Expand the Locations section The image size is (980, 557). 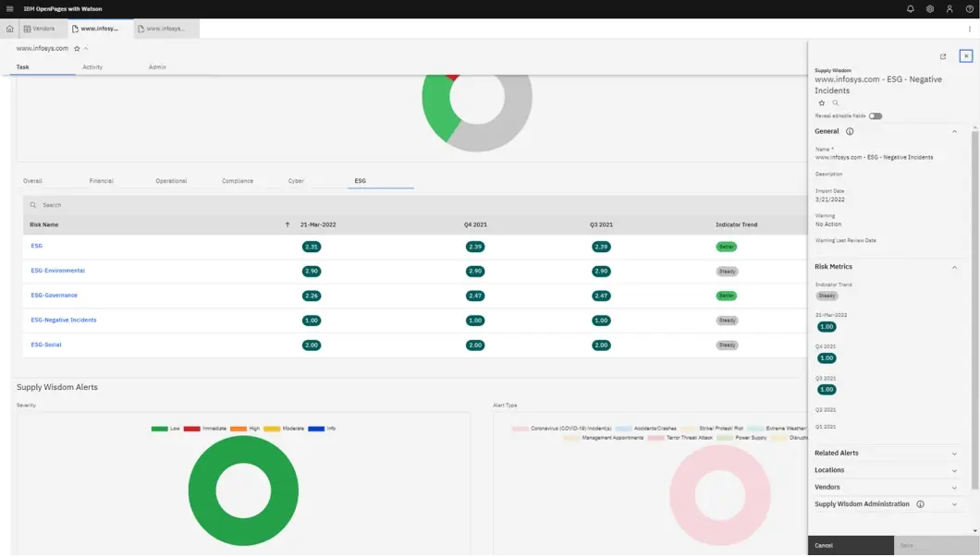coord(953,469)
